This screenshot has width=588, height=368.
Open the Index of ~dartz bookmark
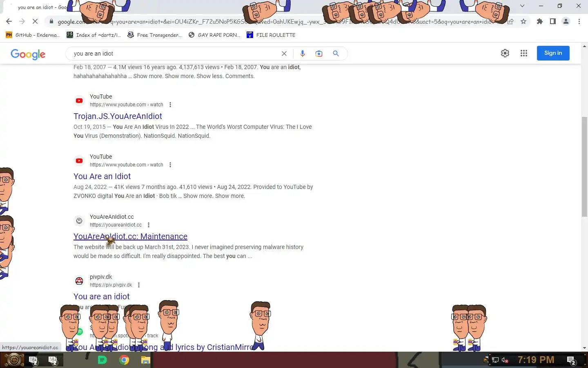pyautogui.click(x=94, y=35)
